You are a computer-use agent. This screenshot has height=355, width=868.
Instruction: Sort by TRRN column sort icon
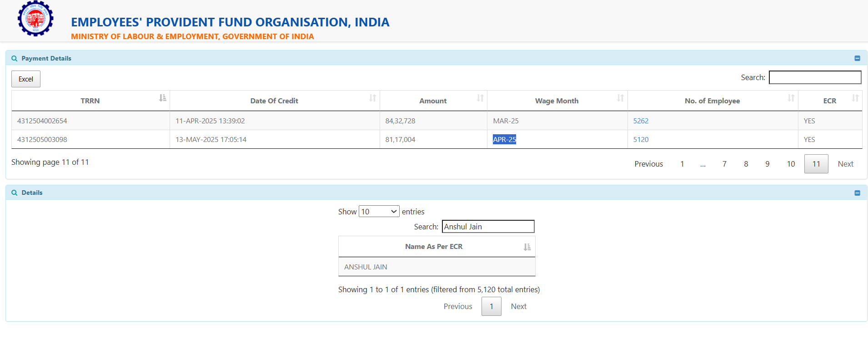[162, 98]
